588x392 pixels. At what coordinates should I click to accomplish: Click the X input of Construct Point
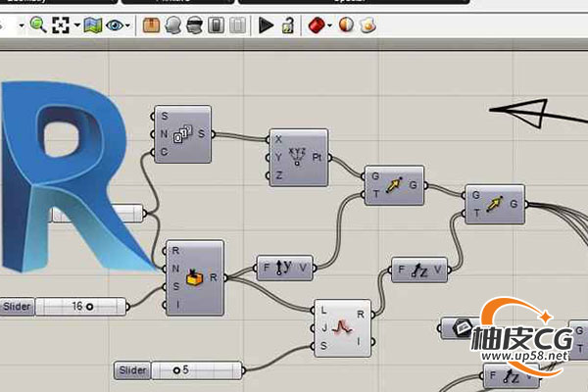tap(278, 139)
